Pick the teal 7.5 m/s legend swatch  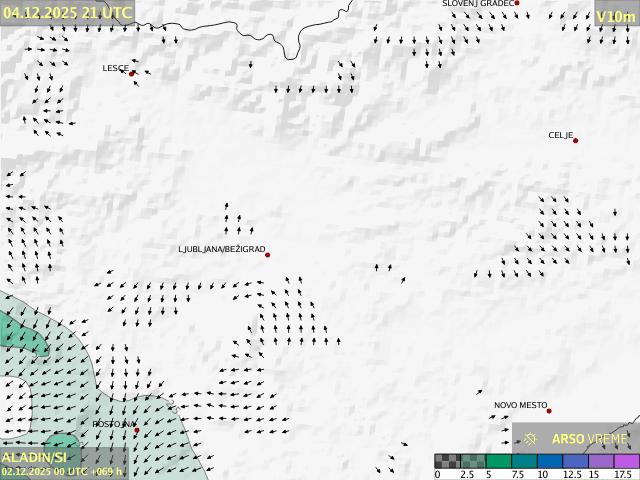tap(524, 461)
